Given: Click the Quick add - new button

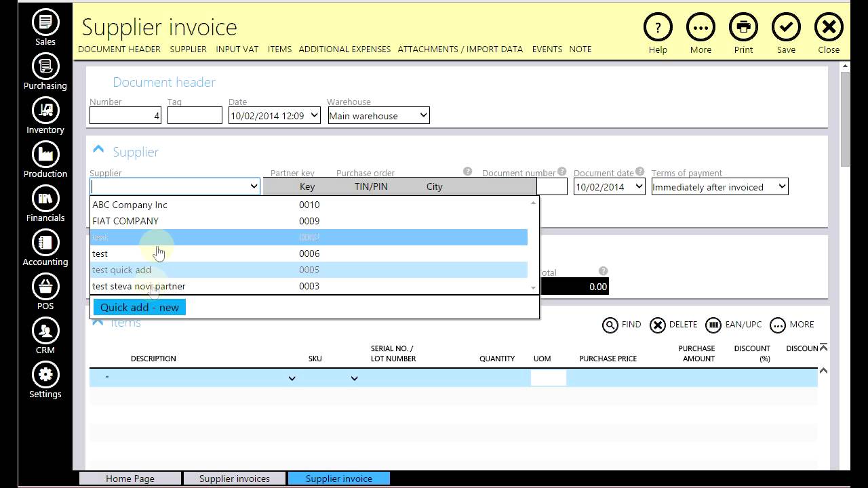Looking at the screenshot, I should coord(139,307).
